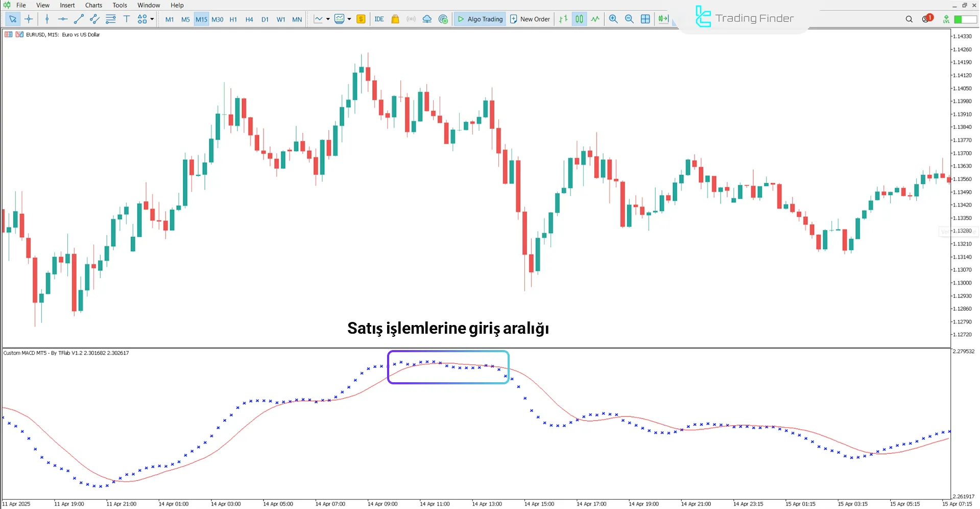Open the chart type line icon

click(x=319, y=19)
